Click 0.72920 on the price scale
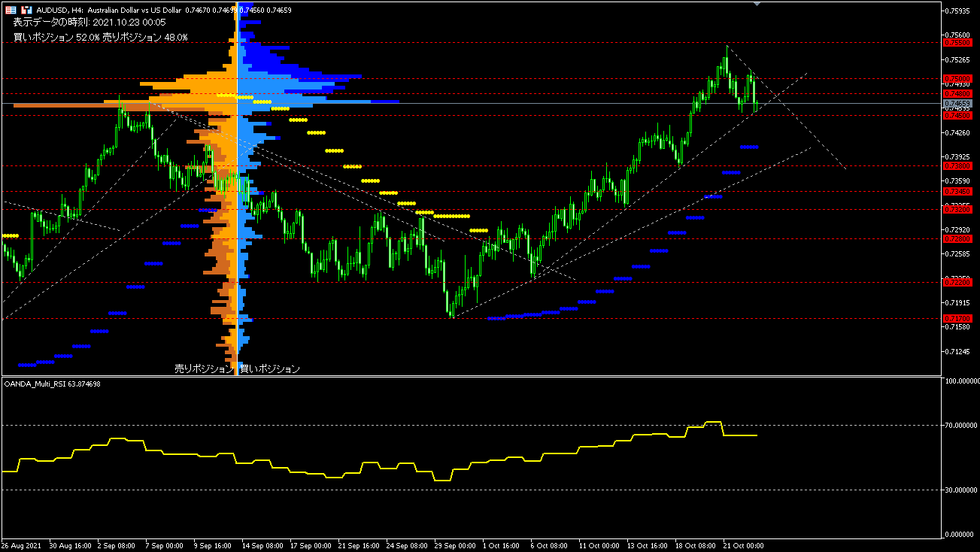The height and width of the screenshot is (552, 980). pos(958,229)
